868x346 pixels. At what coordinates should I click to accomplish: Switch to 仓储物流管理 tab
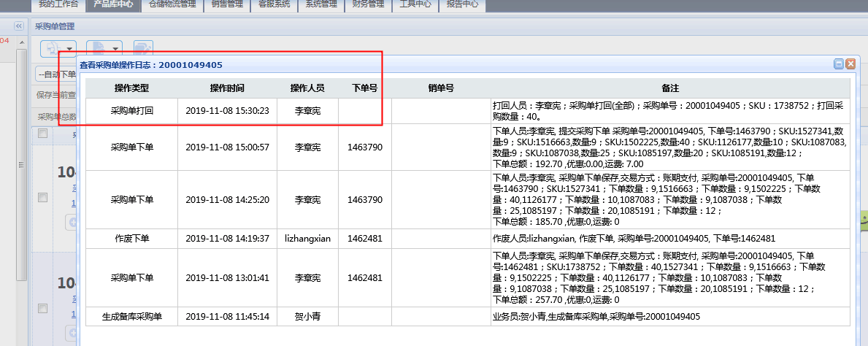tap(173, 5)
